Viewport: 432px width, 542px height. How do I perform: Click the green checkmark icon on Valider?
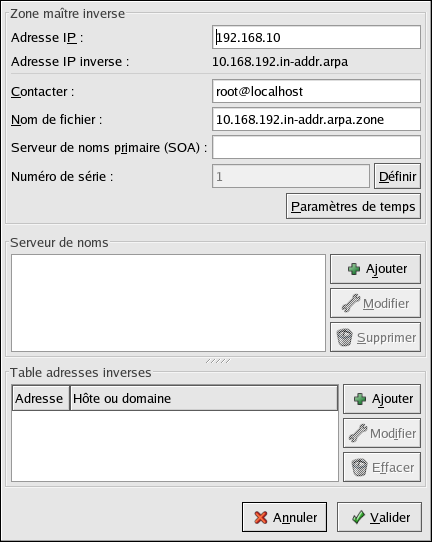pos(358,517)
